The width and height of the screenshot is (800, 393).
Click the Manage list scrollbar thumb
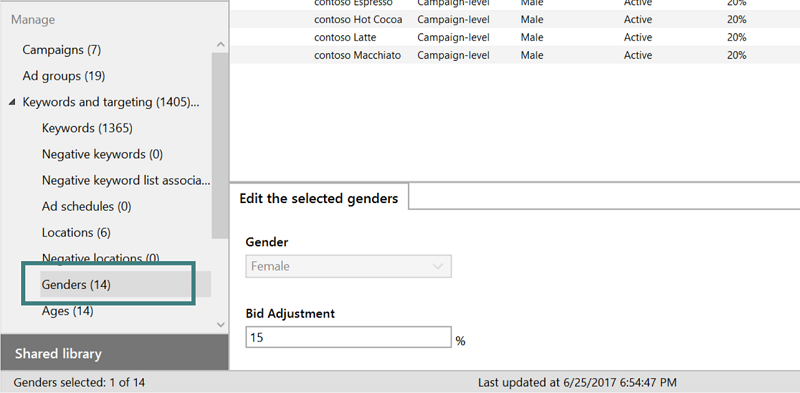click(x=220, y=145)
